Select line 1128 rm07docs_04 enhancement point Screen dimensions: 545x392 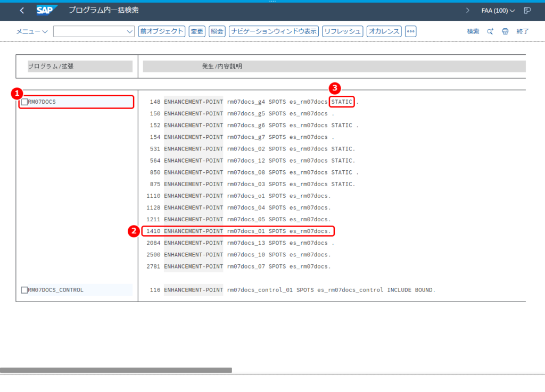click(x=238, y=208)
